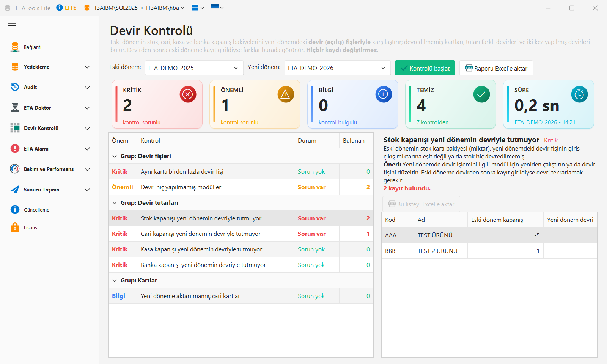Click the Lisans padlock icon
This screenshot has width=607, height=364.
(15, 227)
